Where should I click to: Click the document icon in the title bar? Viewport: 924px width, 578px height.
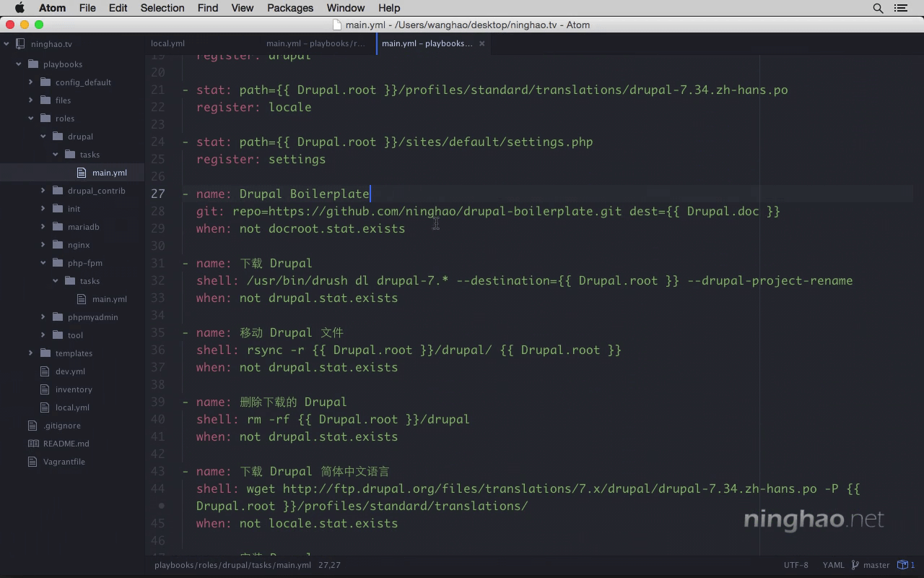(337, 25)
